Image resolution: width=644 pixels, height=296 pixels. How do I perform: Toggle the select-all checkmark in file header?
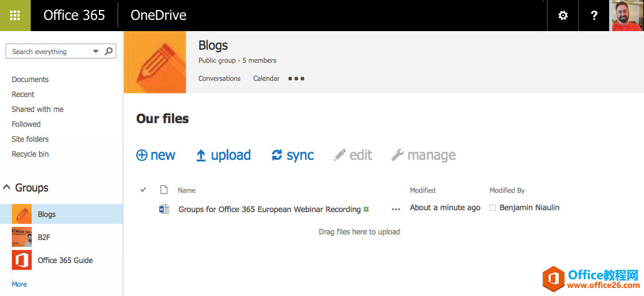coord(143,190)
